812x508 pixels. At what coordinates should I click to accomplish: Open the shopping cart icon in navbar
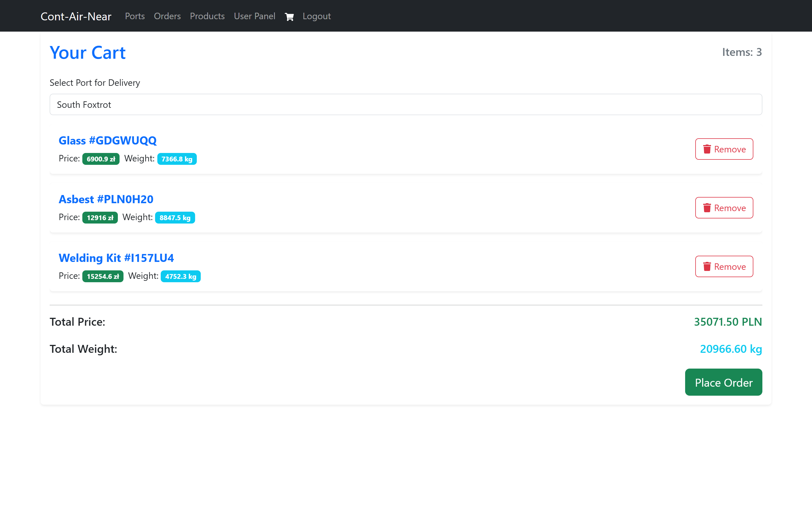click(x=289, y=16)
